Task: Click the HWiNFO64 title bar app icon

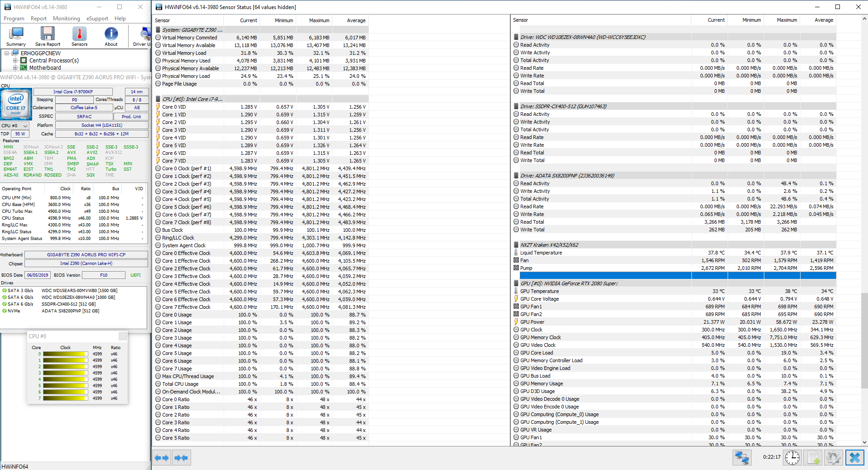Action: coord(7,7)
